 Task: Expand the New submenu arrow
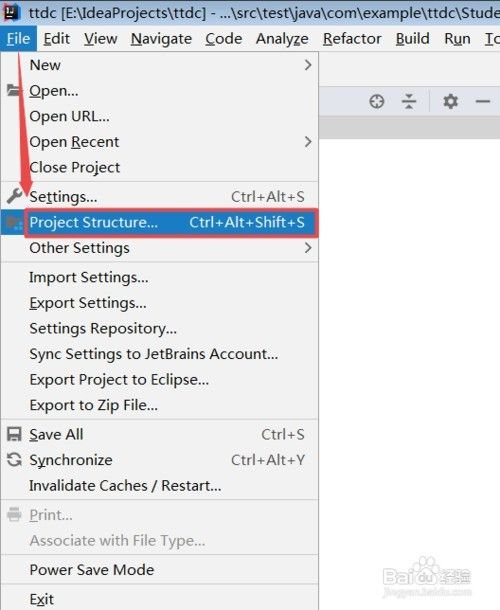point(308,65)
